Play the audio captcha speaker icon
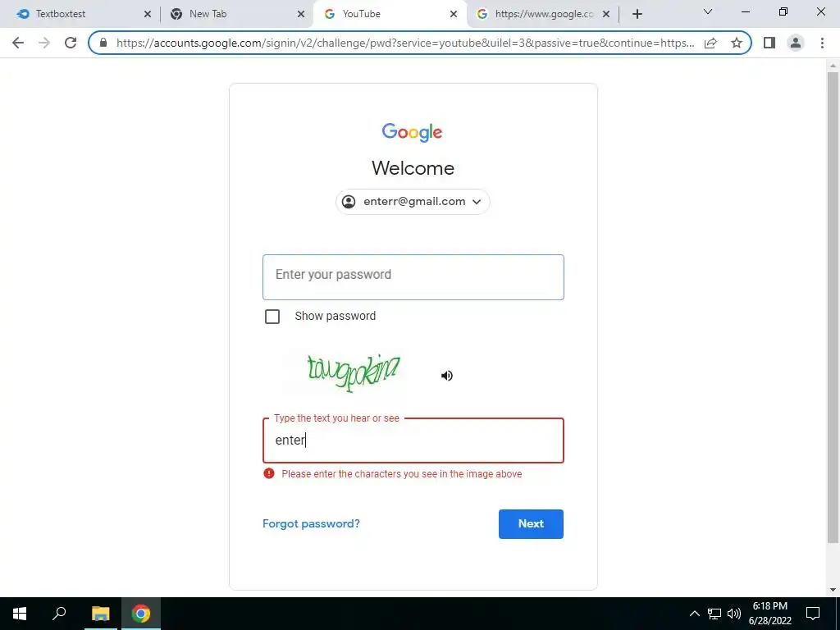Screen dimensions: 840x630 pyautogui.click(x=447, y=376)
